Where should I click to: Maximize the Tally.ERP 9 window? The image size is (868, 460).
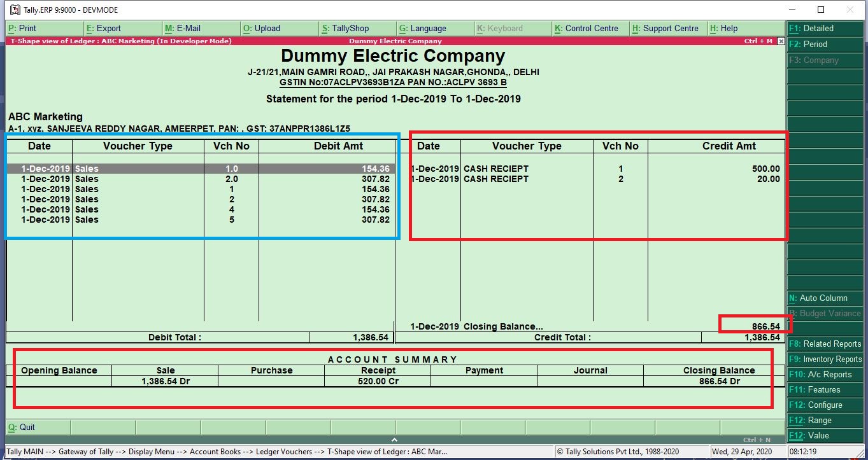pyautogui.click(x=821, y=10)
